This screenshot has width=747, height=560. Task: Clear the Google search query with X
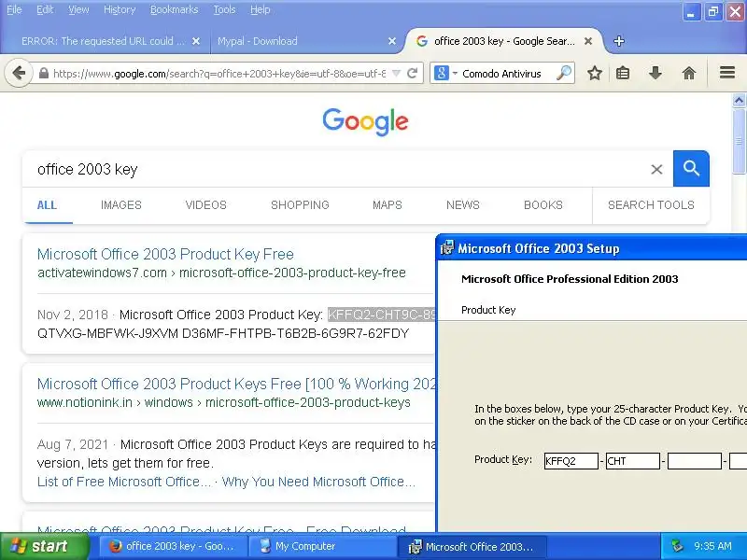[656, 169]
